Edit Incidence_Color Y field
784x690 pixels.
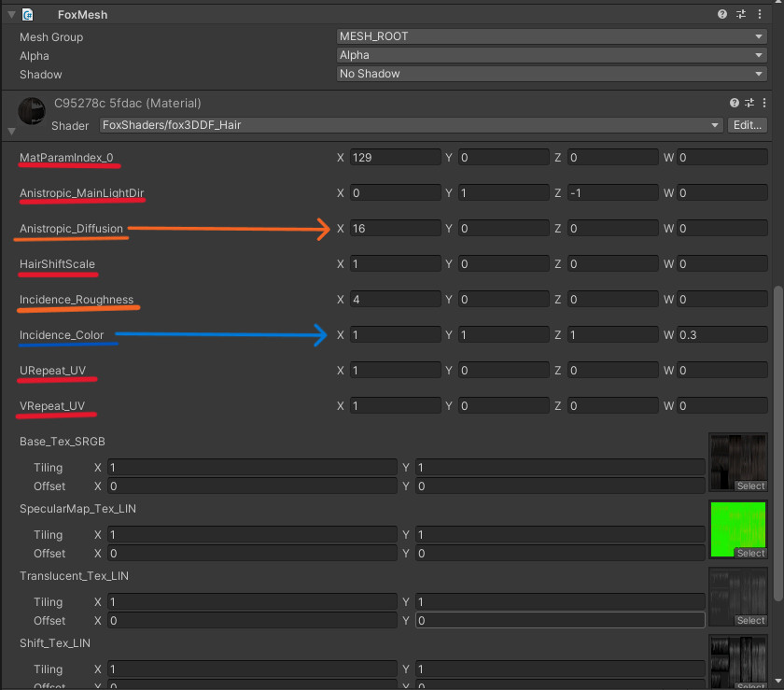point(503,335)
